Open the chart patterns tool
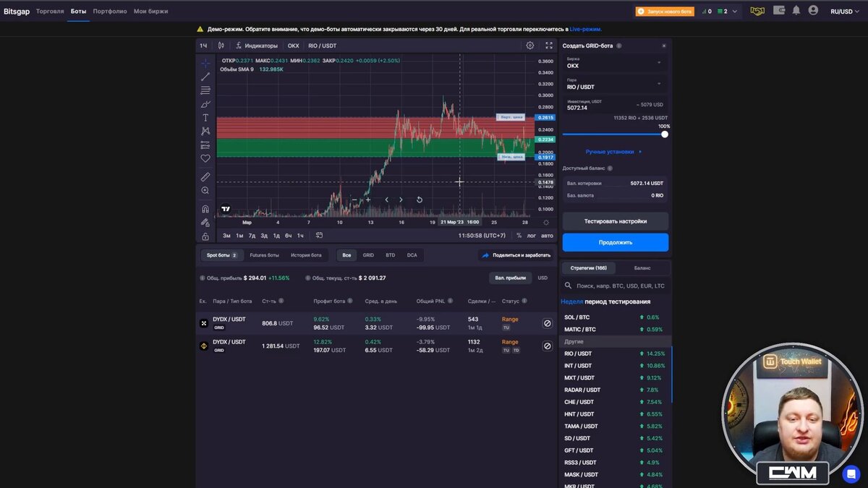 205,131
